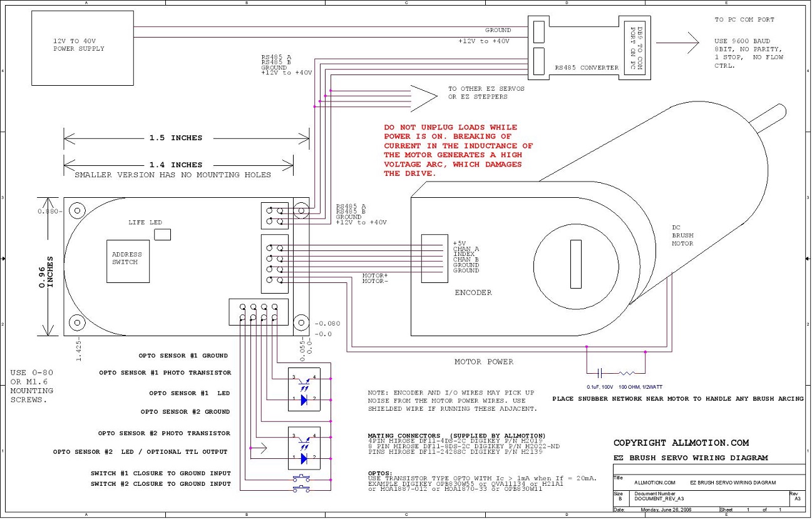Click the red DO NOT UNPLUG LOADS warning
Image resolution: width=812 pixels, height=519 pixels.
(x=459, y=150)
